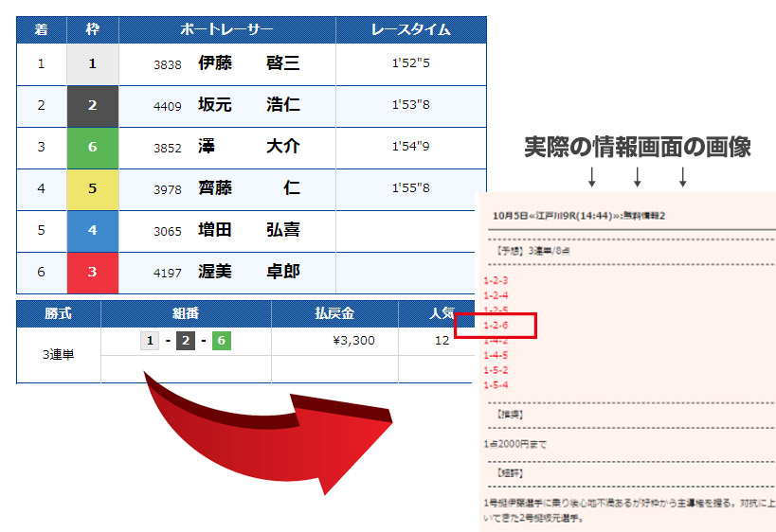Click the black lane 2 badge for 坂元 浩仁
The height and width of the screenshot is (532, 776).
pyautogui.click(x=92, y=106)
